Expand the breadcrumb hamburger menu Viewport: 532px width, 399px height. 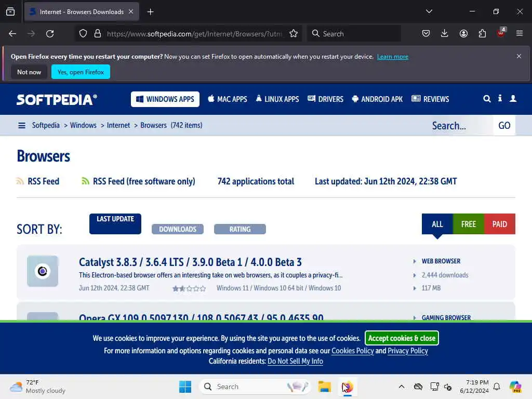click(x=22, y=126)
